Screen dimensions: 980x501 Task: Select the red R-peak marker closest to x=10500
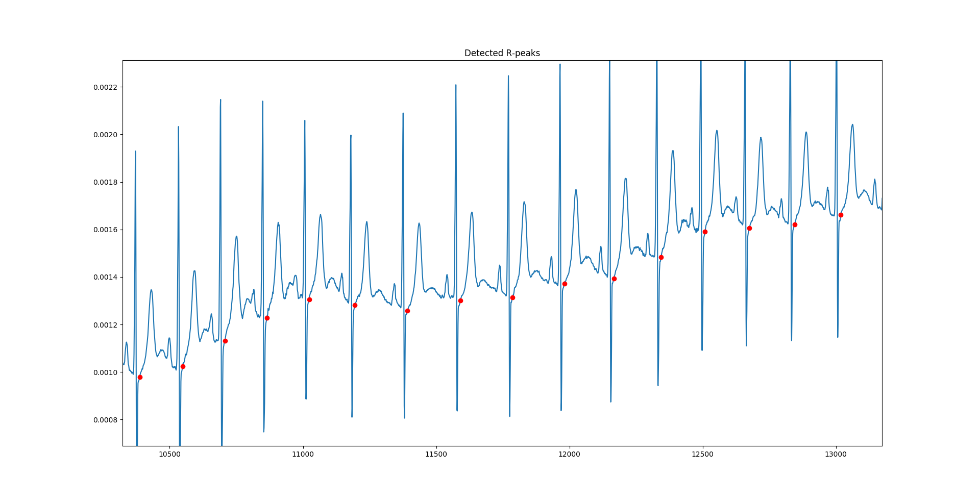(x=183, y=366)
